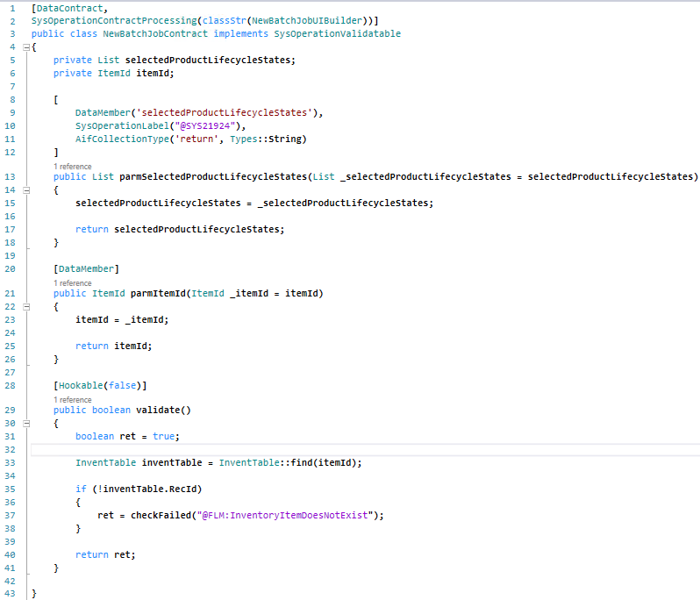Click 'boolean ret = true;' on line 31

click(x=127, y=436)
